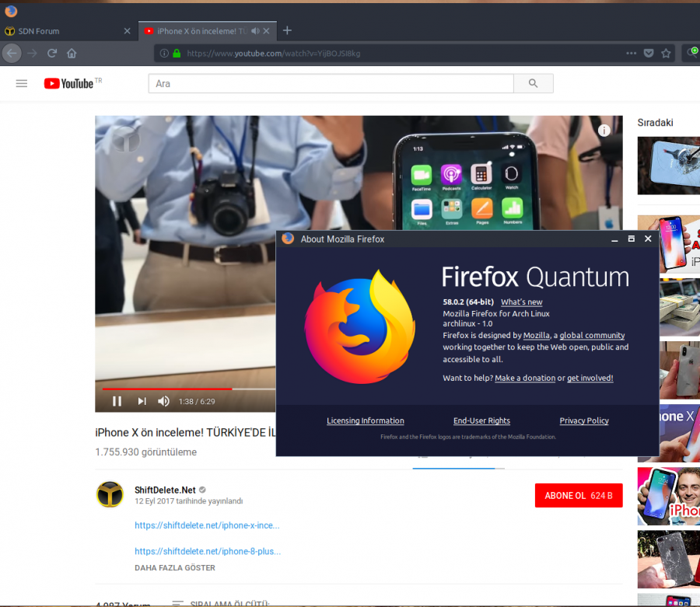This screenshot has width=700, height=607.
Task: Open the first Sıradaki cracked phone thumbnail
Action: [668, 166]
